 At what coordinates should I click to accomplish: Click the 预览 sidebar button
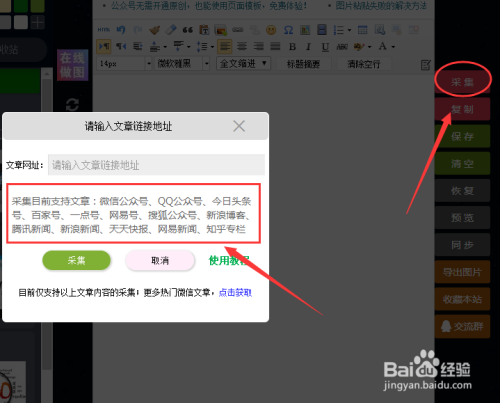(462, 218)
